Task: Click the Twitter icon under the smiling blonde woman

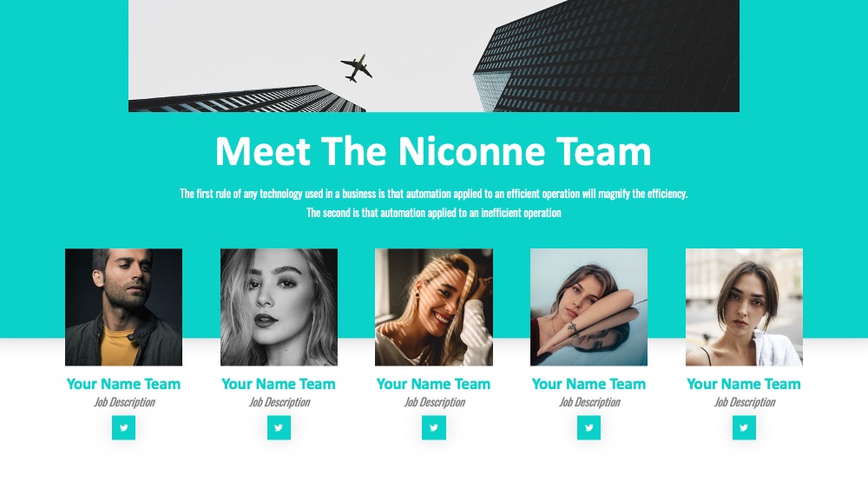Action: tap(433, 427)
